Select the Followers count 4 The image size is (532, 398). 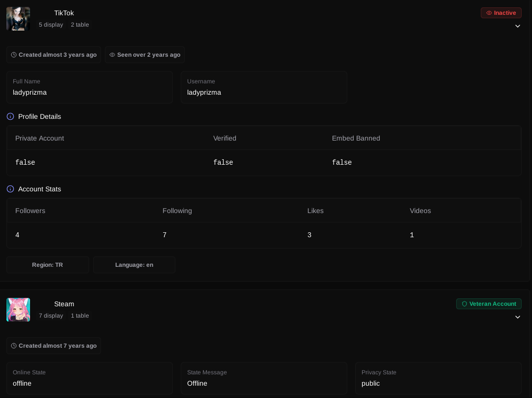[x=17, y=235]
